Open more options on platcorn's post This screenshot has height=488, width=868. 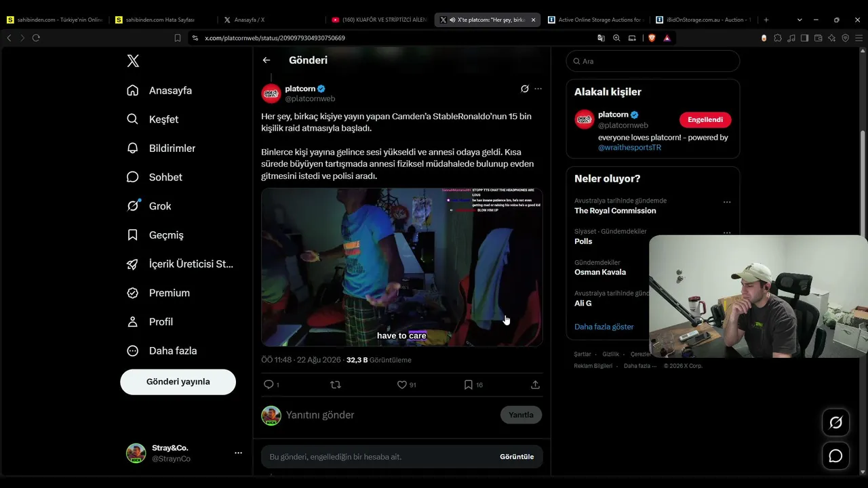pos(538,89)
